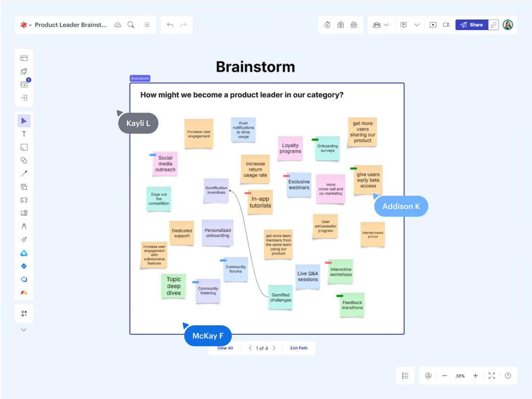
Task: Choose the Shapes tool
Action: click(x=24, y=160)
